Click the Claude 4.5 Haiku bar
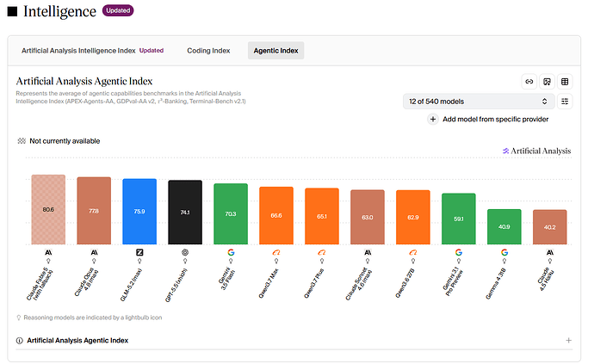The height and width of the screenshot is (364, 594). [550, 227]
